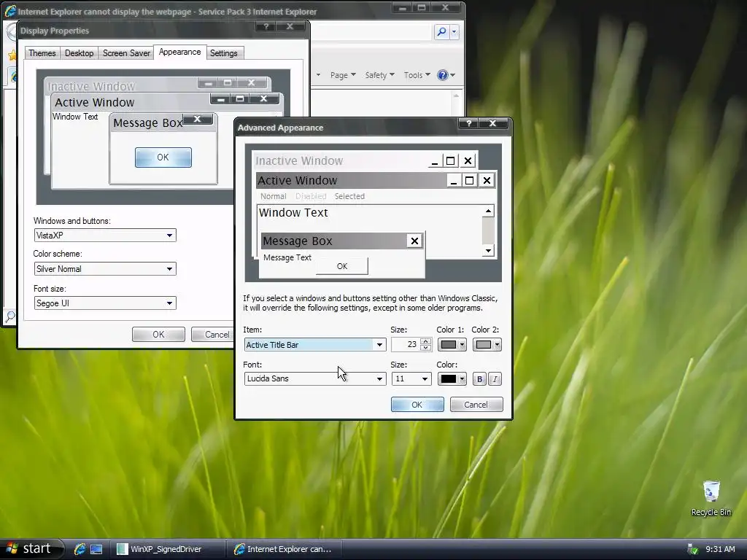
Task: Open Tools menu in Internet Explorer
Action: click(x=417, y=75)
